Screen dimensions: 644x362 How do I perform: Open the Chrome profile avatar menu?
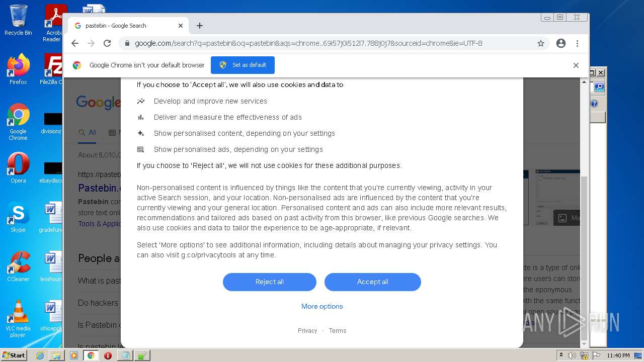[x=561, y=43]
